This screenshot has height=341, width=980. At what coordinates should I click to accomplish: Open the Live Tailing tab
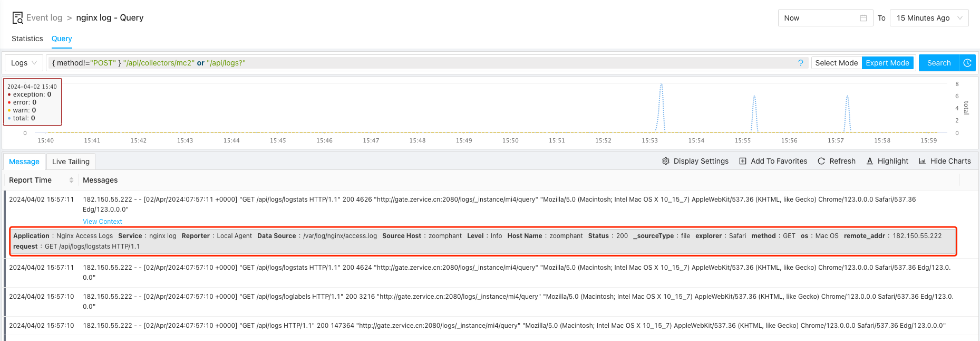(x=71, y=162)
